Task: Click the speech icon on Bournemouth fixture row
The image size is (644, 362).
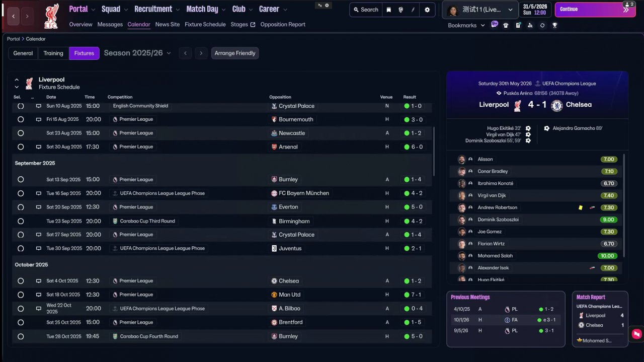Action: (39, 120)
